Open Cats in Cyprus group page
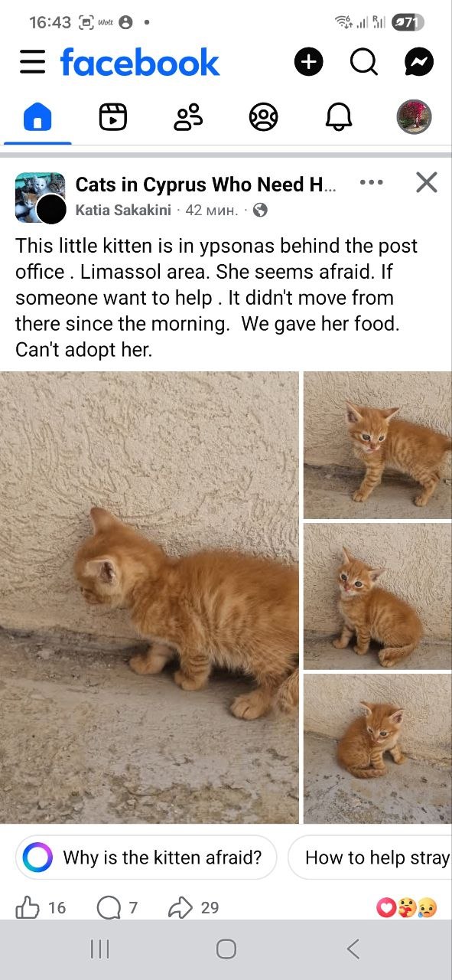452x980 pixels. [206, 185]
